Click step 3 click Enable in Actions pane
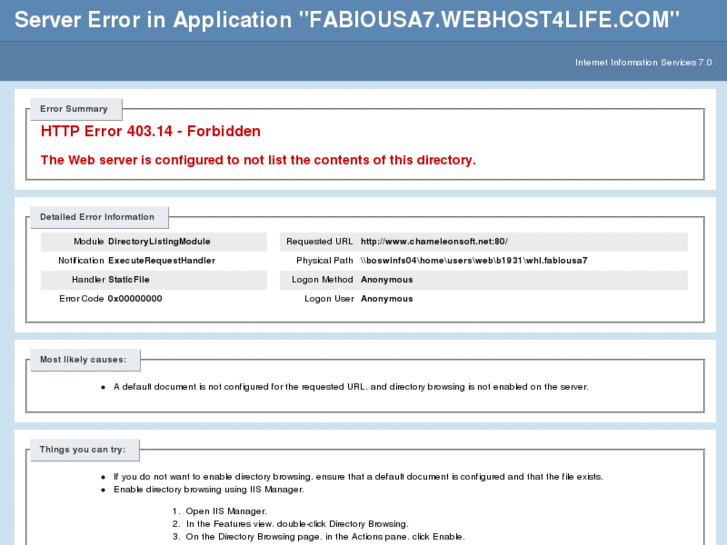Viewport: 727px width, 545px height. [325, 537]
